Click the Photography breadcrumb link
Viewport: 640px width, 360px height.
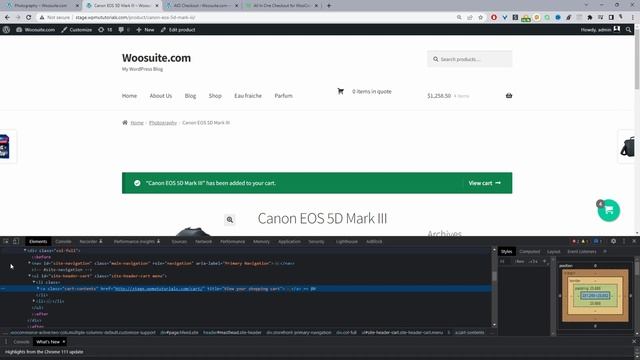pyautogui.click(x=163, y=122)
